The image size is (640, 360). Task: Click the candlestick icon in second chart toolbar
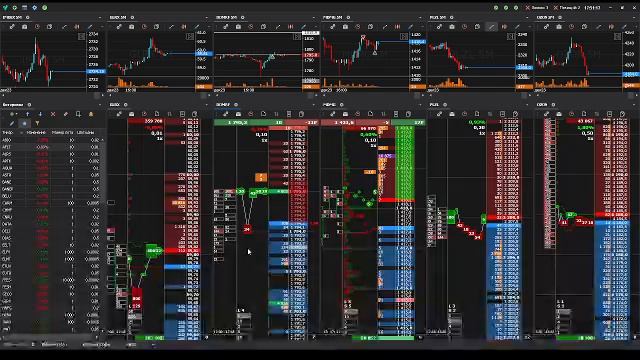pyautogui.click(x=184, y=27)
